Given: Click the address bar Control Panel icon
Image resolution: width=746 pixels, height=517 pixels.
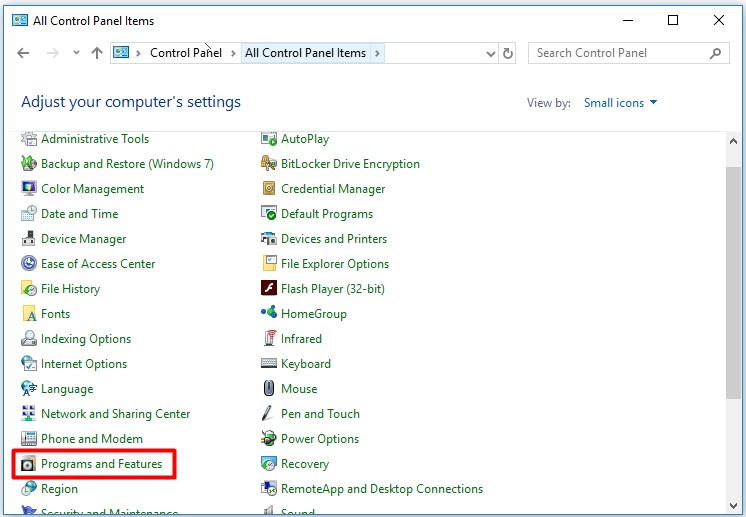Looking at the screenshot, I should tap(121, 52).
